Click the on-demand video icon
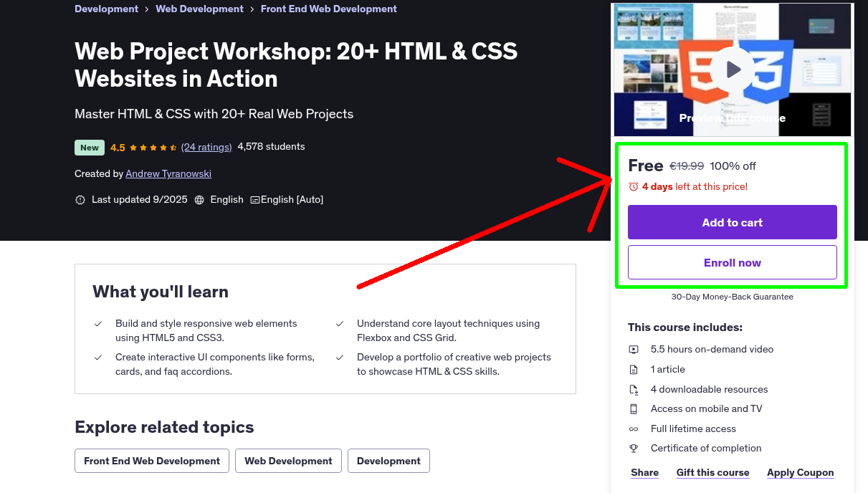Image resolution: width=868 pixels, height=493 pixels. [634, 350]
